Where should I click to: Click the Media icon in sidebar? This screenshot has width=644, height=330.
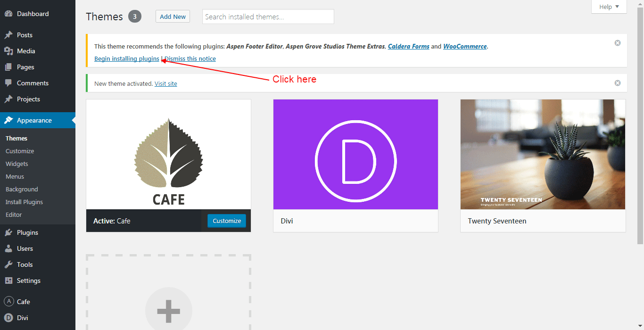tap(8, 51)
